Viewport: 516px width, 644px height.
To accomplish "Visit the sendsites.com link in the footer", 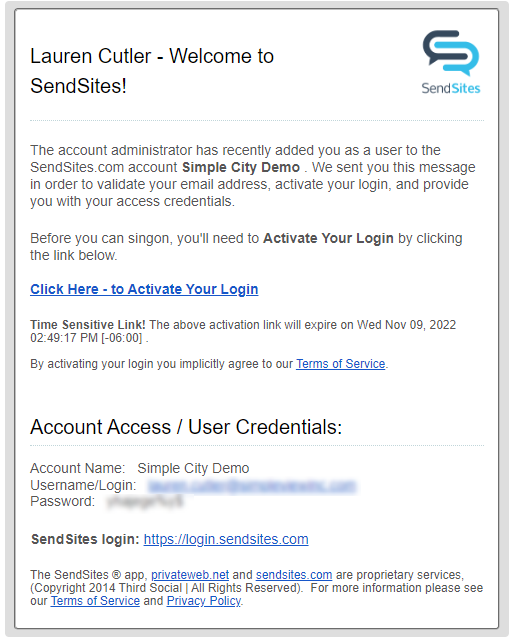I will pyautogui.click(x=294, y=575).
